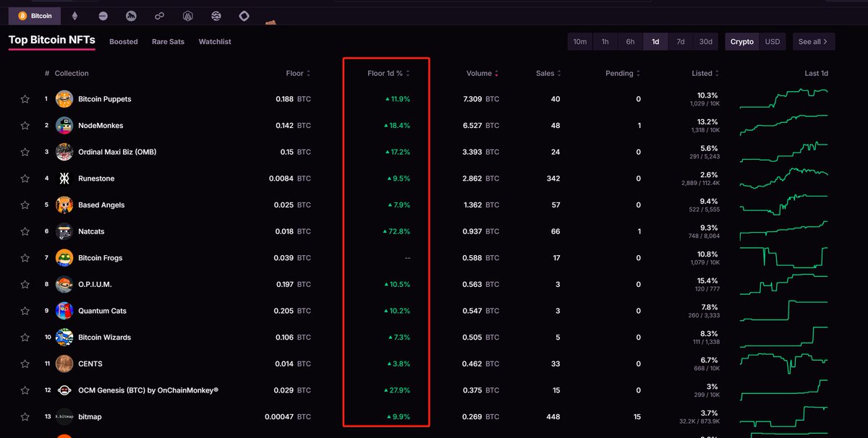Image resolution: width=868 pixels, height=438 pixels.
Task: Star NodeMonkes for watchlist
Action: click(x=25, y=126)
